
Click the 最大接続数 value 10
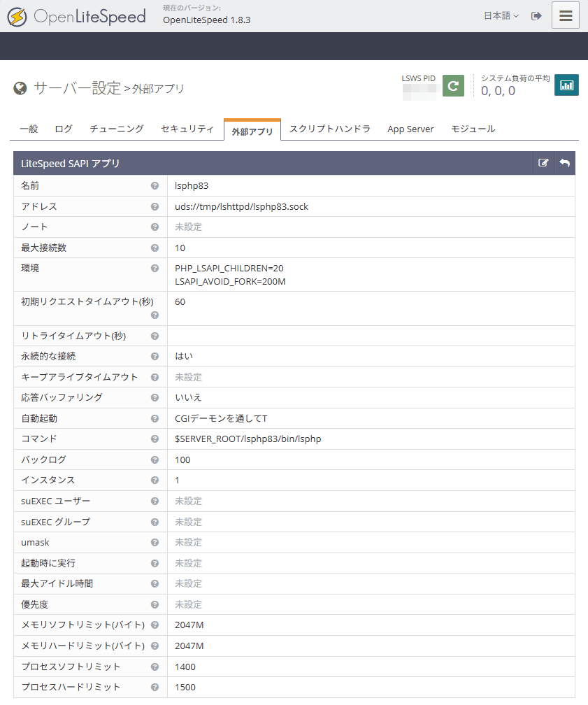click(x=180, y=248)
